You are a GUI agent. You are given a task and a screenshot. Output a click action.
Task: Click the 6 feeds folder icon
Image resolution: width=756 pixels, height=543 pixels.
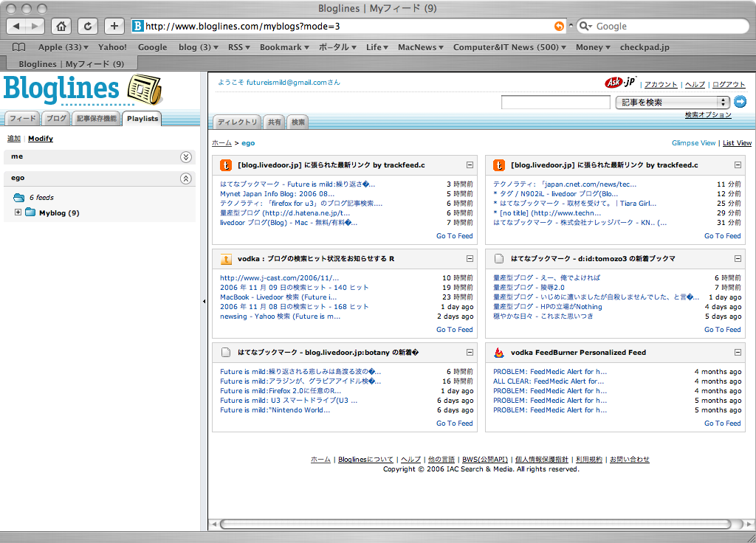[x=18, y=198]
